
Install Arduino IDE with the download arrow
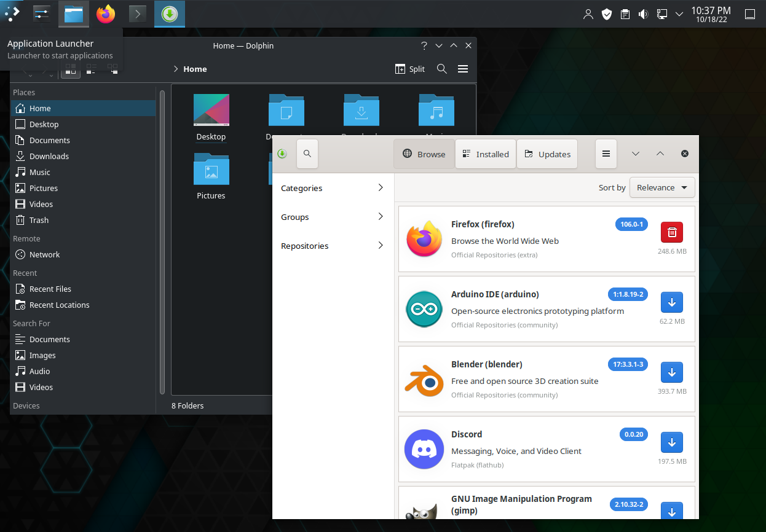pos(672,302)
